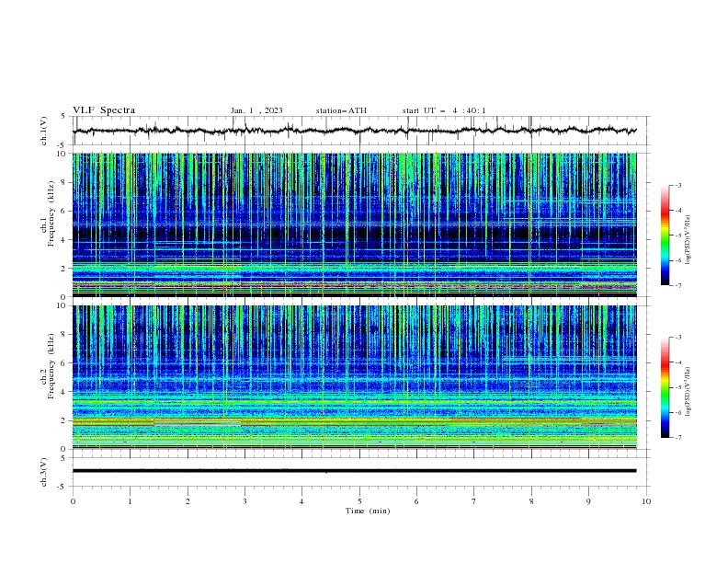Click the ch.2 spectrogram "6" kHz tick label
Viewport: 728px width, 563px height.
click(x=63, y=363)
